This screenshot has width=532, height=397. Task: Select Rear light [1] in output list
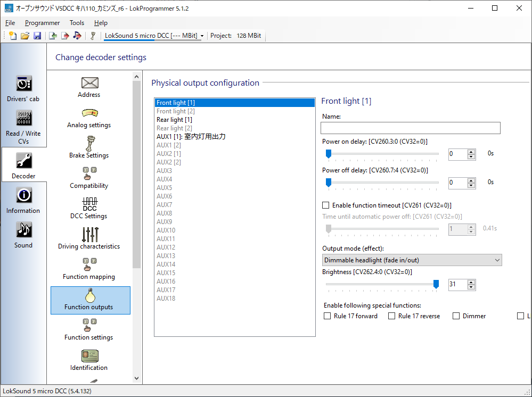tap(235, 120)
